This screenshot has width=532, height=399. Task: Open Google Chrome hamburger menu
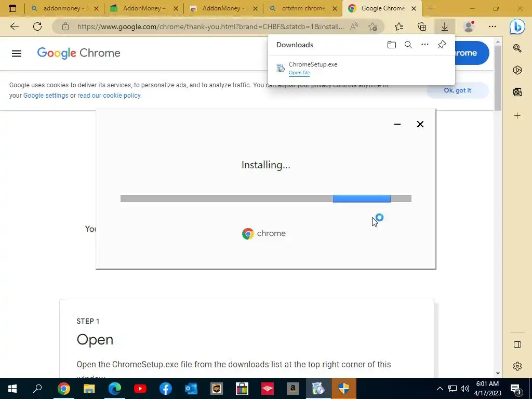(17, 54)
